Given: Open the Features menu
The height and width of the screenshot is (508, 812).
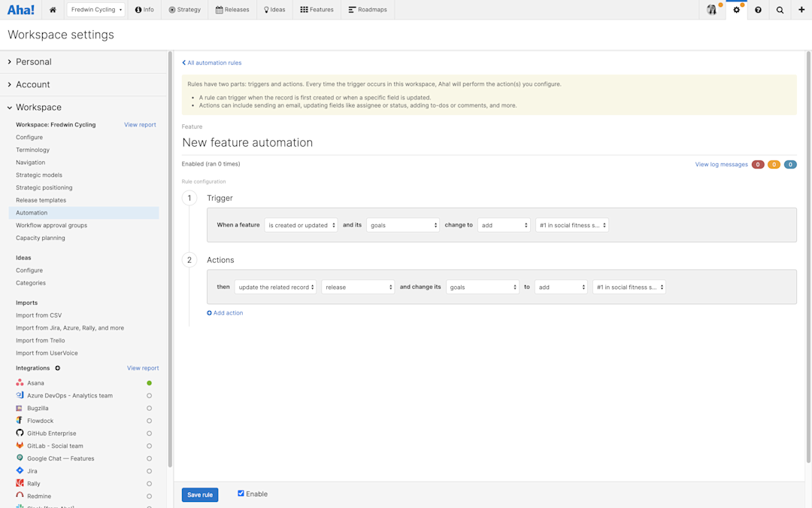Looking at the screenshot, I should 317,10.
